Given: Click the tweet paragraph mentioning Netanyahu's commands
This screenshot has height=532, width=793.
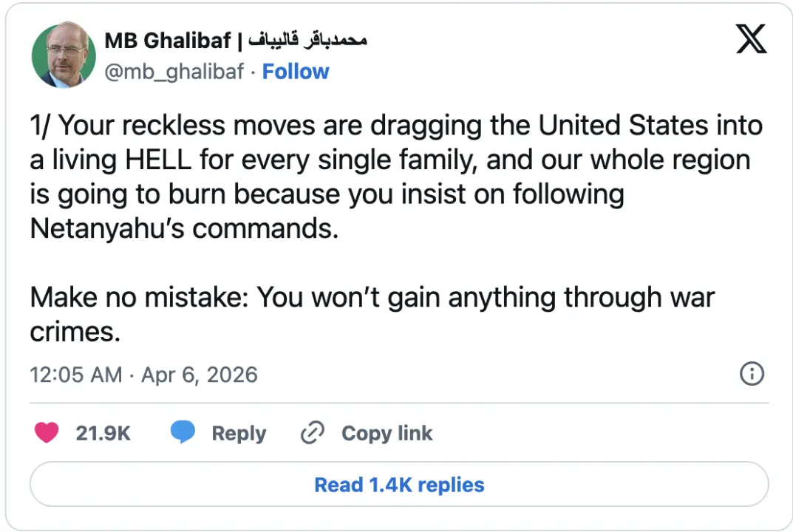Looking at the screenshot, I should click(396, 177).
